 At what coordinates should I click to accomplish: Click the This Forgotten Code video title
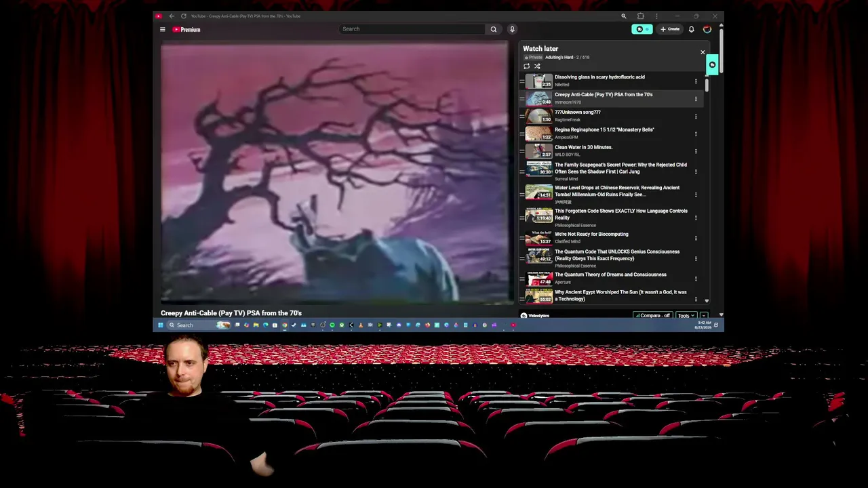[621, 214]
